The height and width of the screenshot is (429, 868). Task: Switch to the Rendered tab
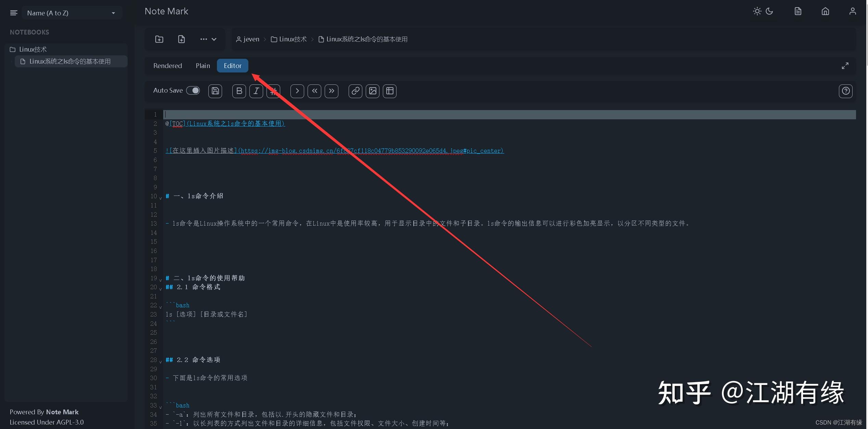click(167, 66)
